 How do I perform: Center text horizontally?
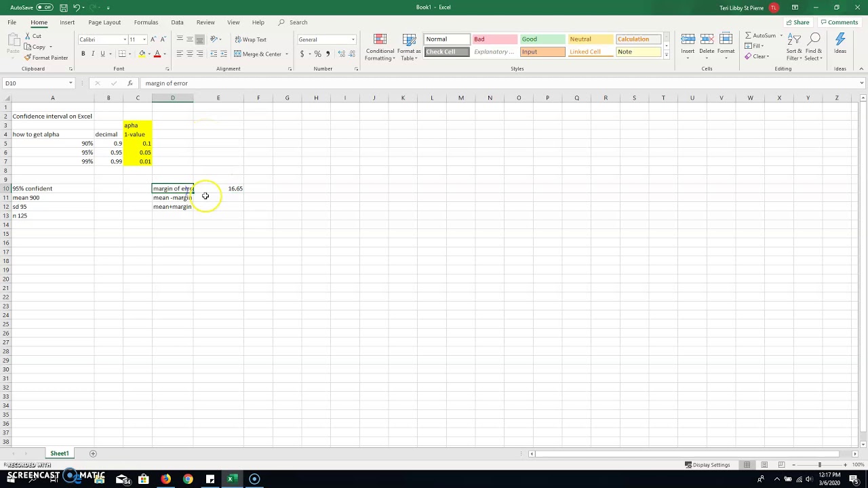click(x=190, y=54)
